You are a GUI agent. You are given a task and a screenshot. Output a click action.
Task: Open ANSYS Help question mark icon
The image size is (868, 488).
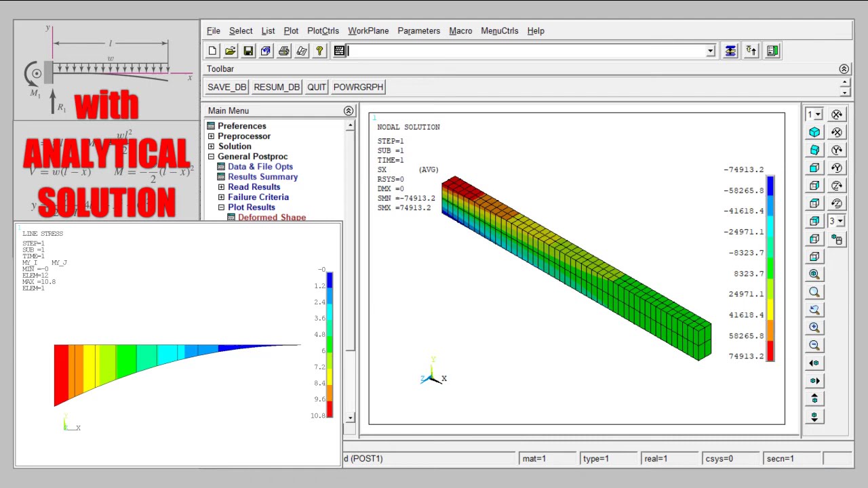(x=319, y=51)
